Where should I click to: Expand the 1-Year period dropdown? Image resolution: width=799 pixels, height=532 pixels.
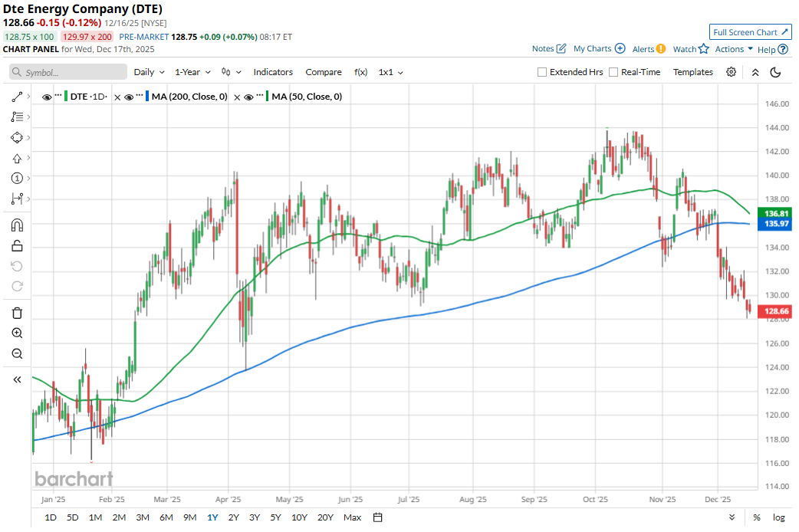(192, 72)
